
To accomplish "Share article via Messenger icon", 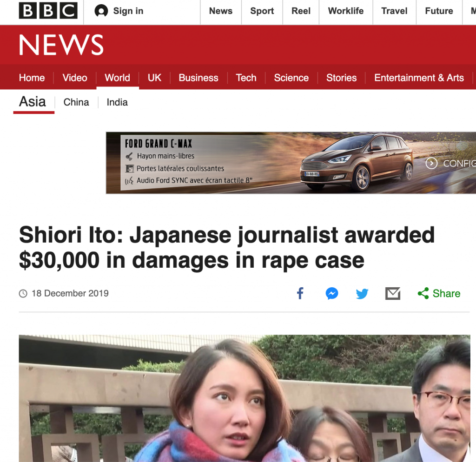I will 332,293.
